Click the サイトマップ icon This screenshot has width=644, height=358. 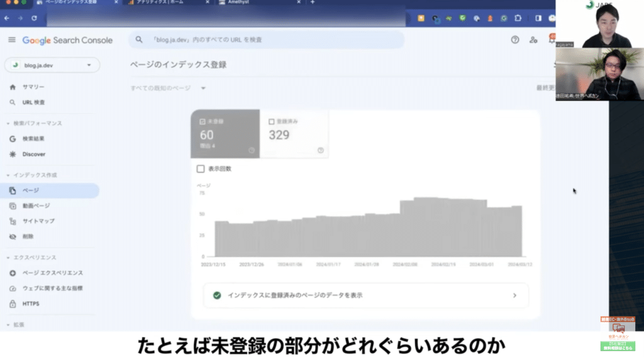point(13,221)
